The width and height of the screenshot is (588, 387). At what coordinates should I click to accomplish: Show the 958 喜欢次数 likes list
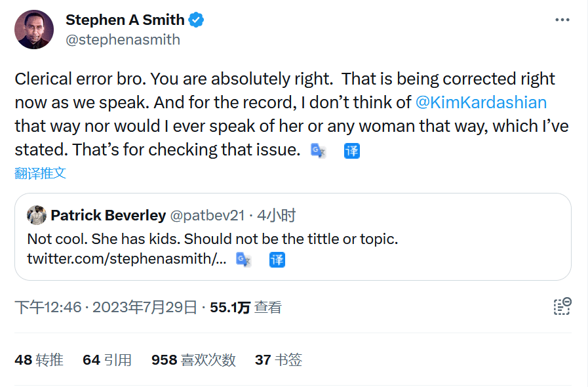(x=193, y=359)
